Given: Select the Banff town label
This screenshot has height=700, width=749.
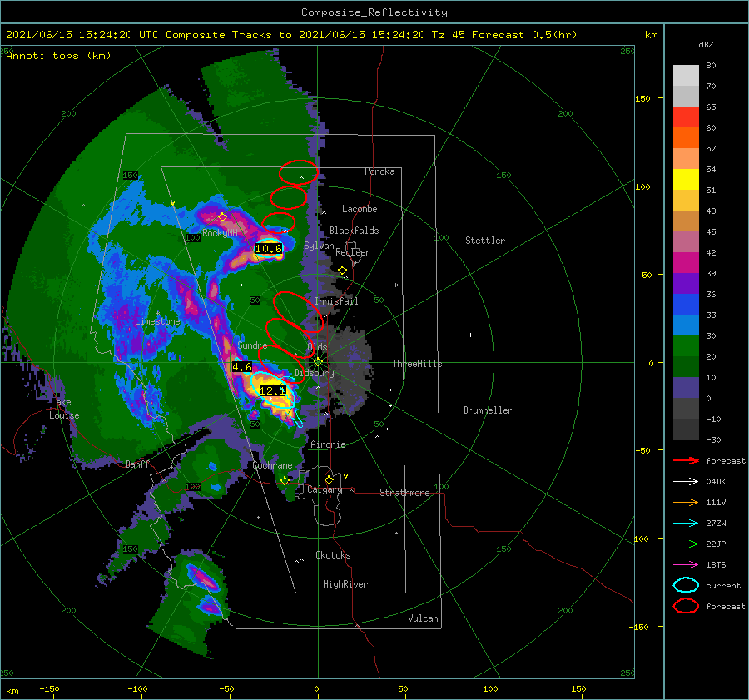Looking at the screenshot, I should coord(137,464).
